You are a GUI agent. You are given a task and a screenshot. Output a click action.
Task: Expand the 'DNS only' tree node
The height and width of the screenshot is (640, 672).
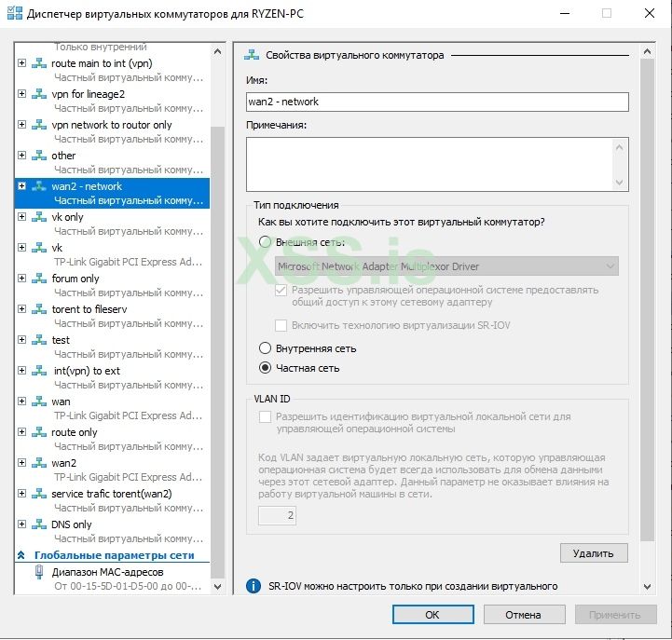click(x=21, y=524)
